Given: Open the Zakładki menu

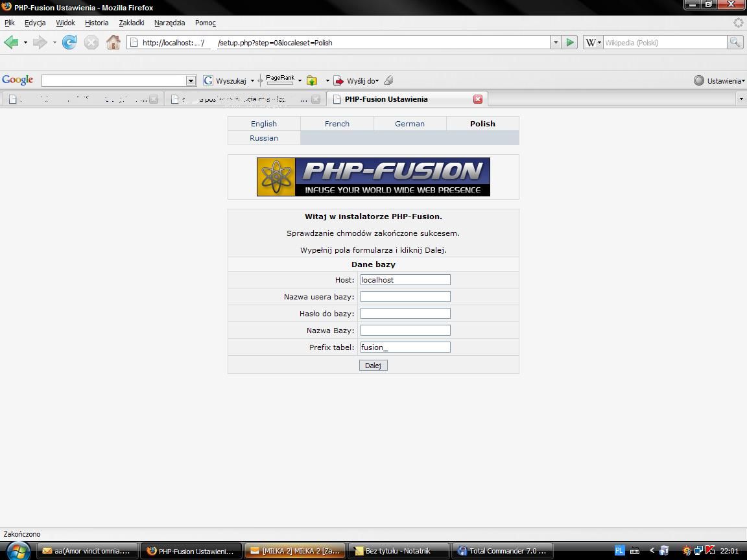Looking at the screenshot, I should (x=132, y=23).
